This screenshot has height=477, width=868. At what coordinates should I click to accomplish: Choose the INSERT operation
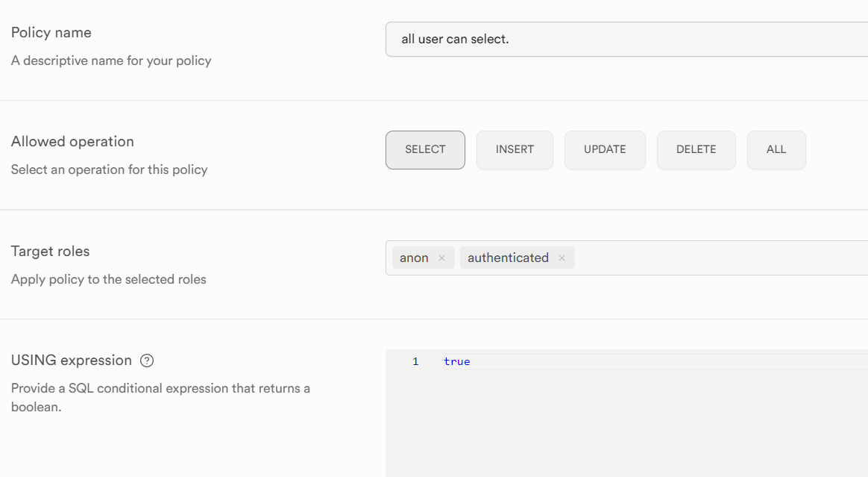515,150
